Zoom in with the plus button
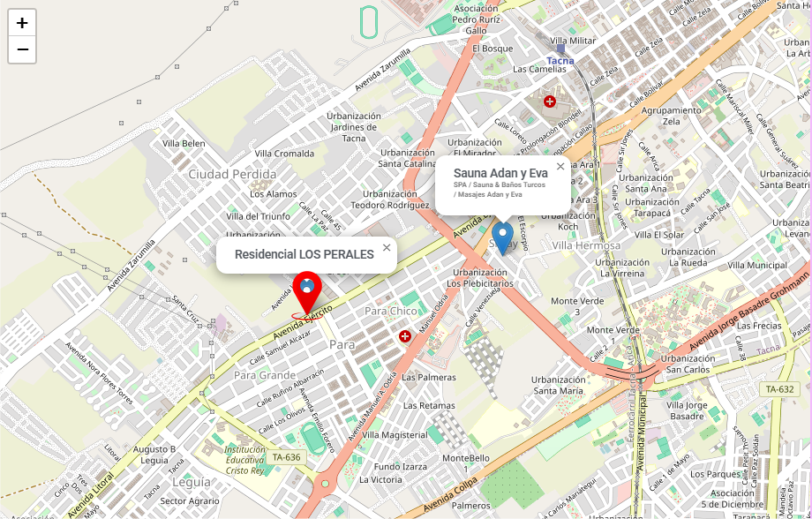Image resolution: width=812 pixels, height=519 pixels. pyautogui.click(x=22, y=23)
